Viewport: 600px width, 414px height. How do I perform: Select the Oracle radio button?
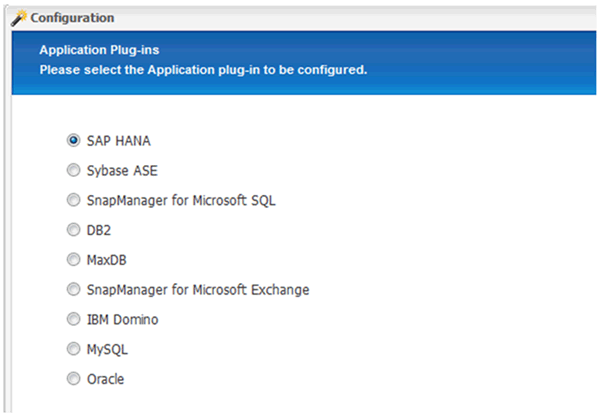pos(73,380)
